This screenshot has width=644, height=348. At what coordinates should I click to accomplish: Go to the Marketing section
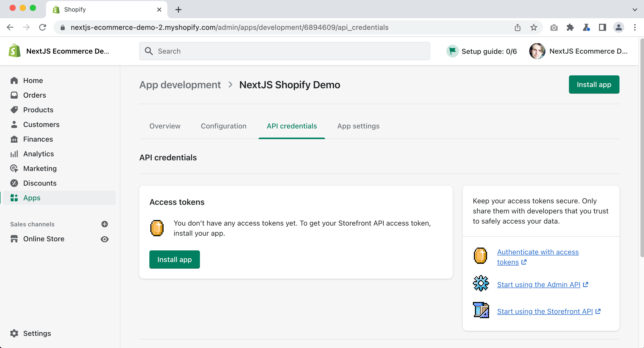point(40,168)
